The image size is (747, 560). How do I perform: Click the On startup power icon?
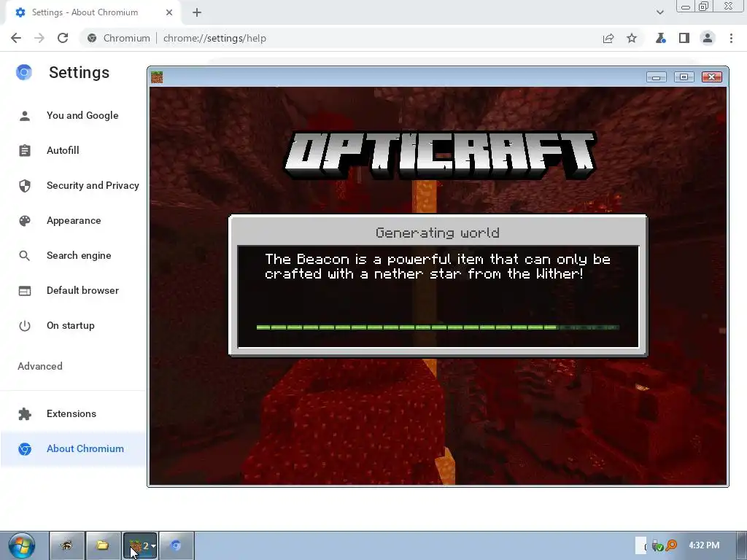pos(25,326)
